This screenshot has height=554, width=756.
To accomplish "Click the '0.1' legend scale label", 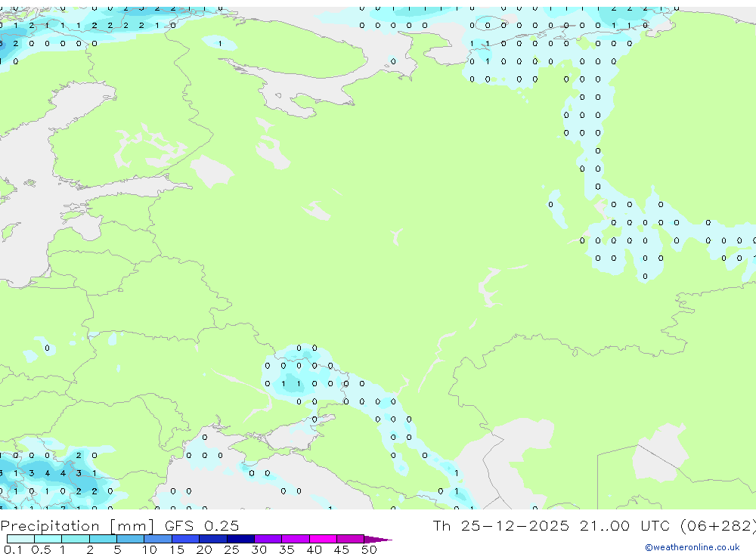I will tap(13, 549).
